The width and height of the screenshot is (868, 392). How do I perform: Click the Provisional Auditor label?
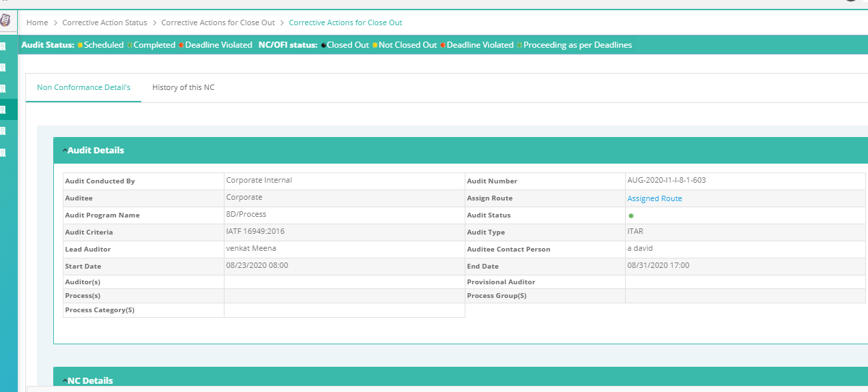pos(501,282)
